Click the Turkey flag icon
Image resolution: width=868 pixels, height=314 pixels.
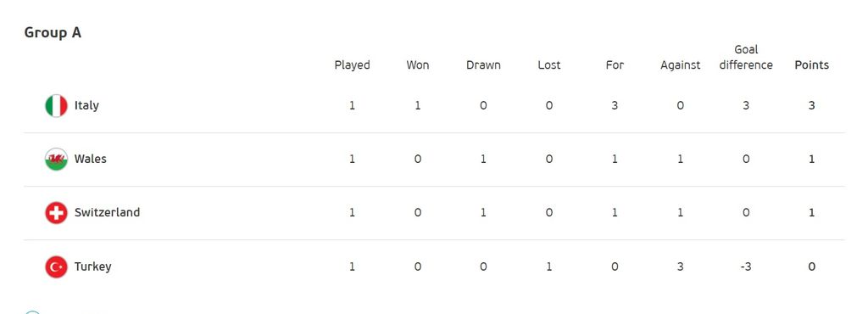(56, 266)
